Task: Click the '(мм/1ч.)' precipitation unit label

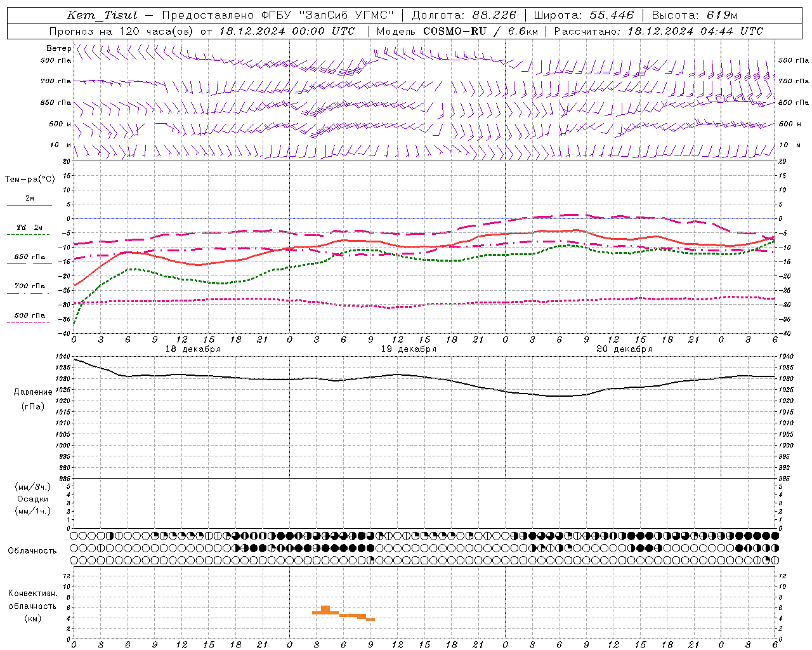Action: (33, 511)
